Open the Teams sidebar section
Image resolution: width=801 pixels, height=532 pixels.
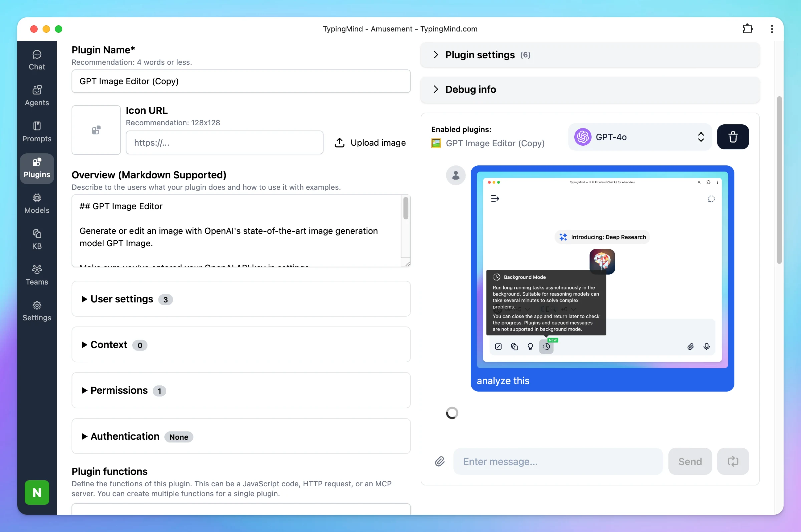pos(37,275)
